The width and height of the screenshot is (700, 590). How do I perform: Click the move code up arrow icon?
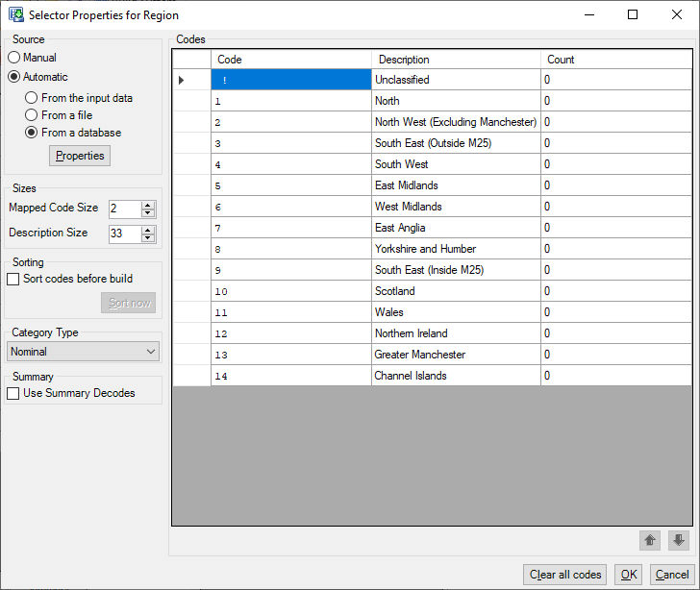650,540
